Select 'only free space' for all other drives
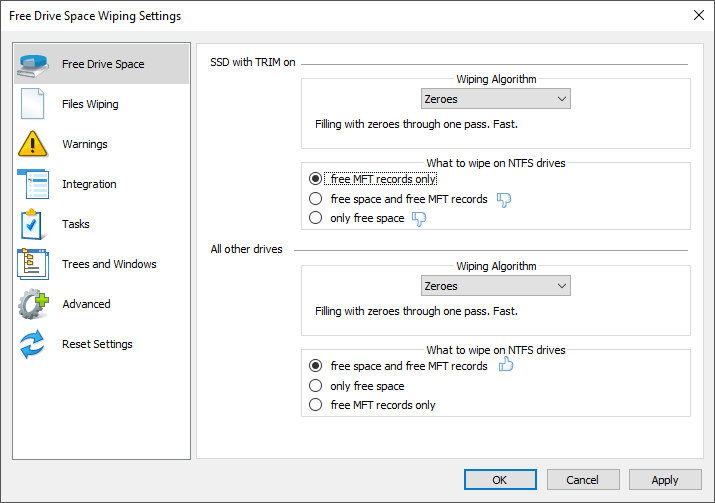This screenshot has width=715, height=503. tap(316, 386)
